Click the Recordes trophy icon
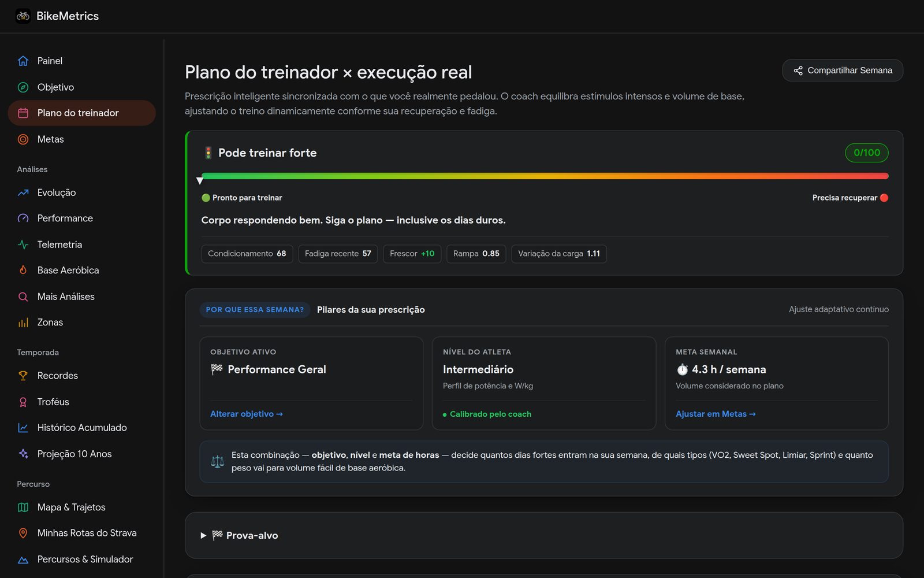 [x=23, y=376]
